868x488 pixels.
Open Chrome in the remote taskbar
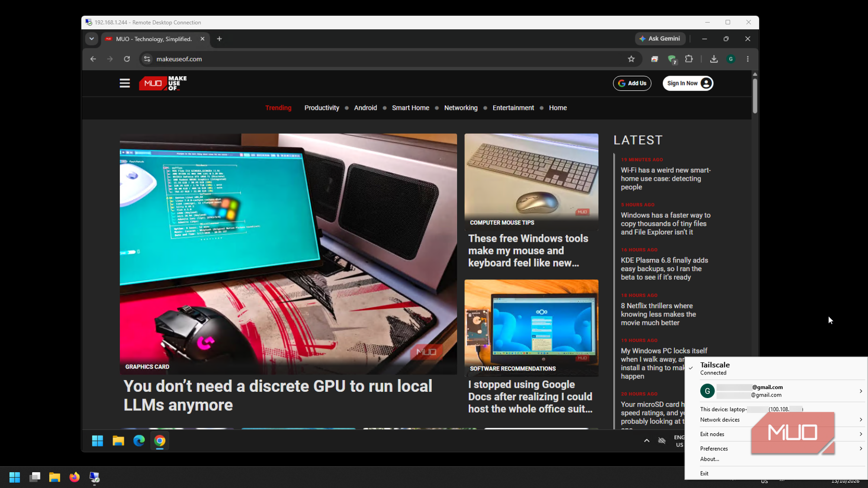pos(160,441)
